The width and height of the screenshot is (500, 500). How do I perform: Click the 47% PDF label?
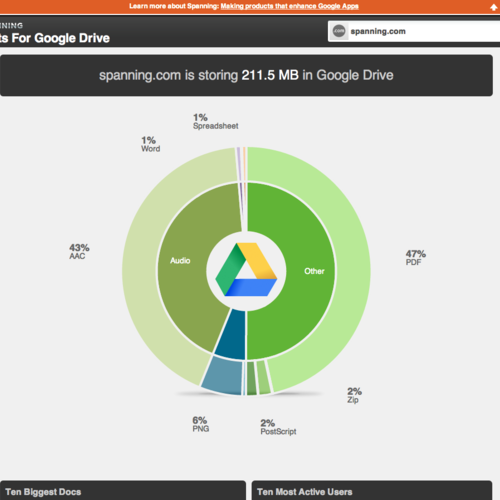(x=415, y=258)
